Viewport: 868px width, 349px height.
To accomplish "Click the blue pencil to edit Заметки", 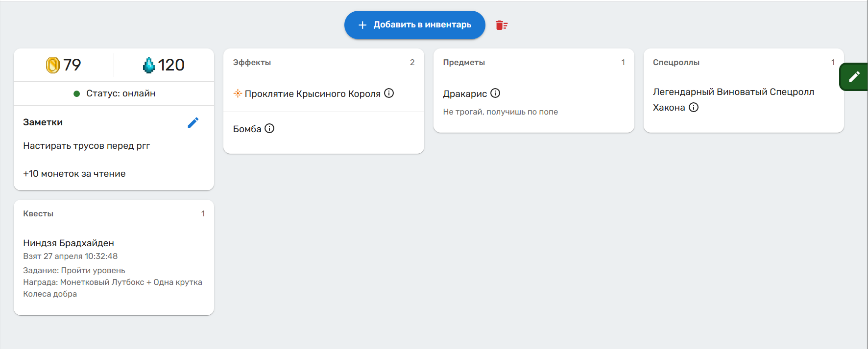I will 193,122.
